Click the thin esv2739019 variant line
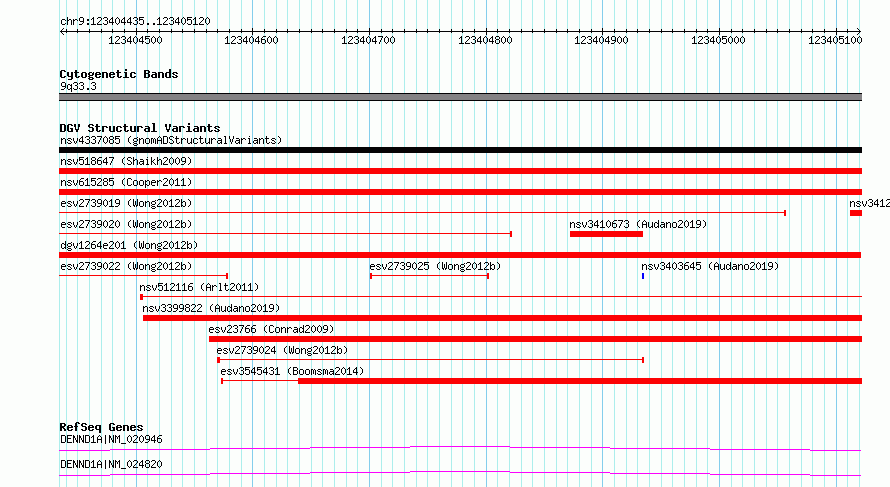Image resolution: width=890 pixels, height=487 pixels. 422,213
